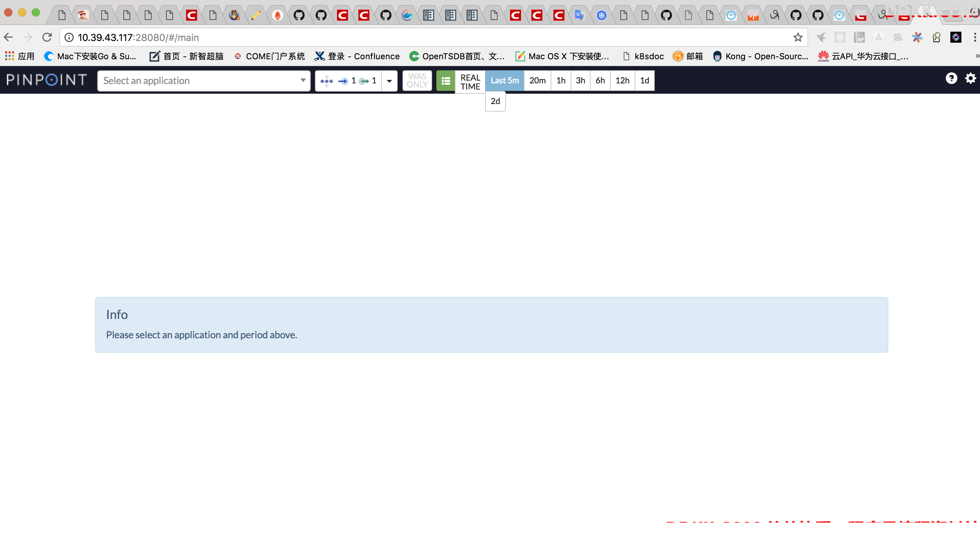Viewport: 980px width, 536px height.
Task: Open the 邮箱 bookmark
Action: (688, 56)
